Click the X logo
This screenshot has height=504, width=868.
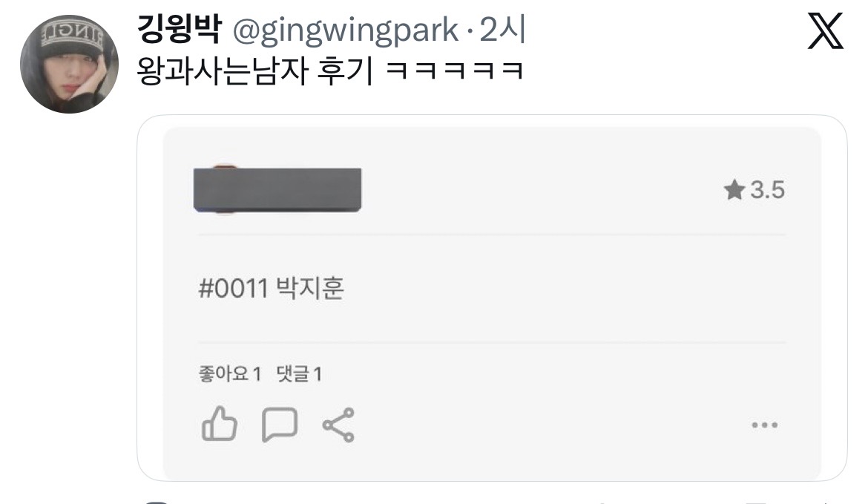click(826, 32)
